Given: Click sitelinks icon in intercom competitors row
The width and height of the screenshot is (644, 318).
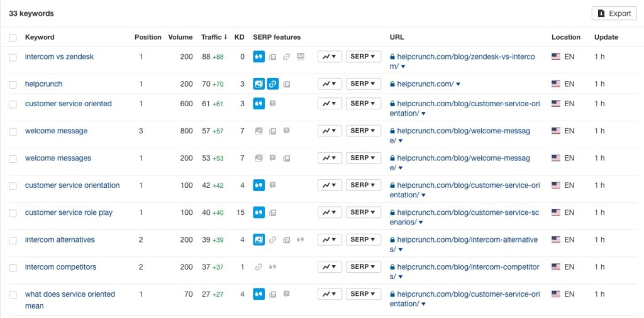Looking at the screenshot, I should pyautogui.click(x=258, y=267).
